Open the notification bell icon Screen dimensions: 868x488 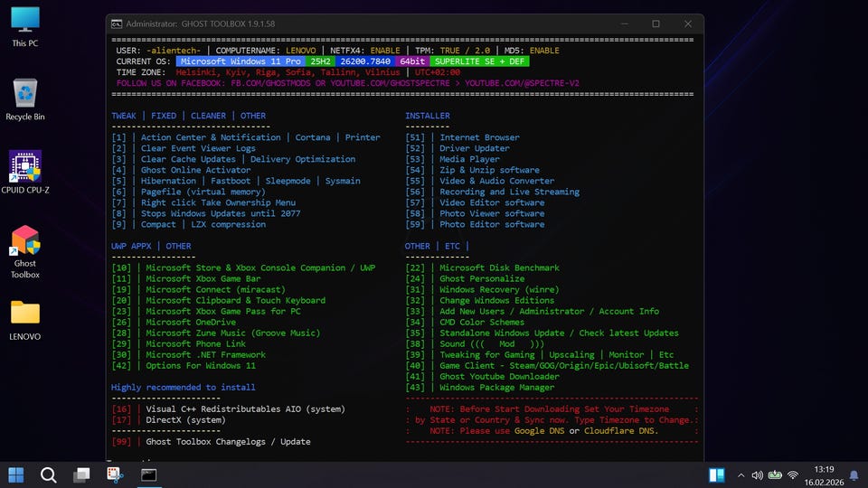click(x=854, y=475)
